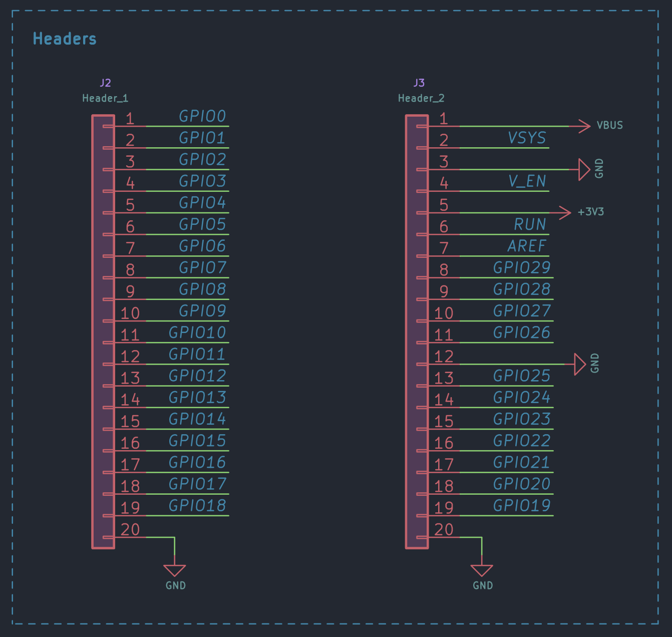Select the GPIO23 net label
This screenshot has height=637, width=672.
tap(522, 419)
